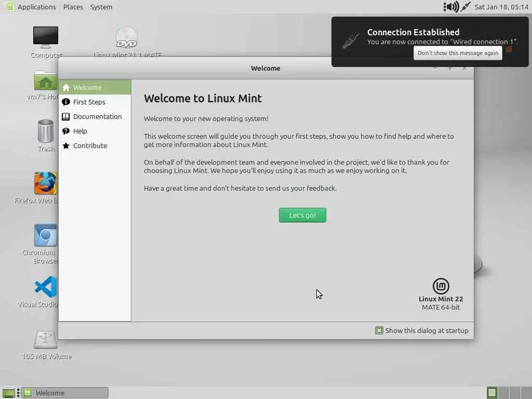This screenshot has height=399, width=532.
Task: Click the Connection Established notification title
Action: (x=413, y=32)
